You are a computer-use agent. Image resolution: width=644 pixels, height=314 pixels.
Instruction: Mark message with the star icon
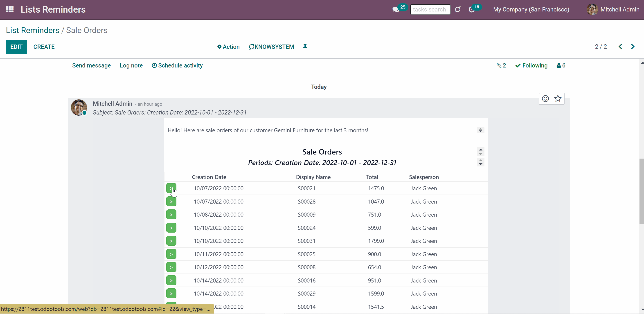pyautogui.click(x=558, y=99)
